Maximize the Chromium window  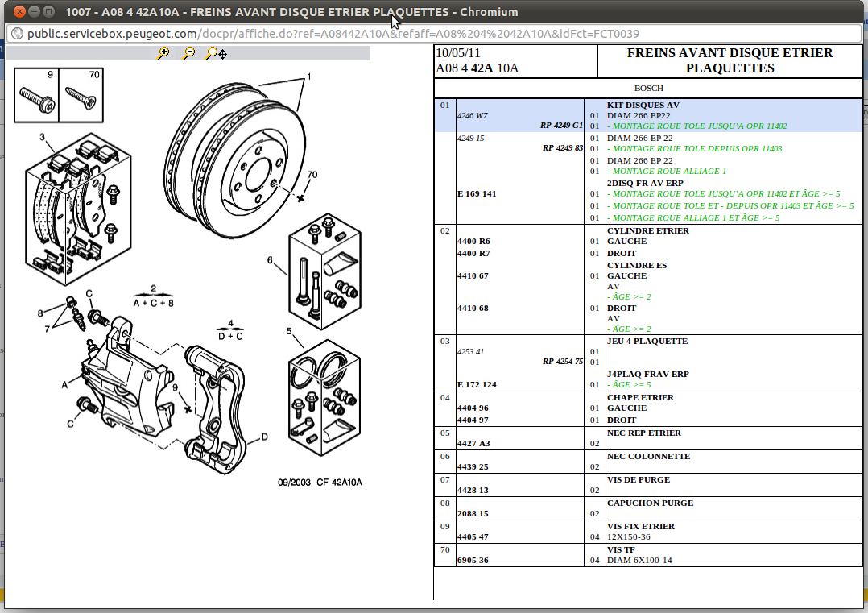click(x=48, y=11)
